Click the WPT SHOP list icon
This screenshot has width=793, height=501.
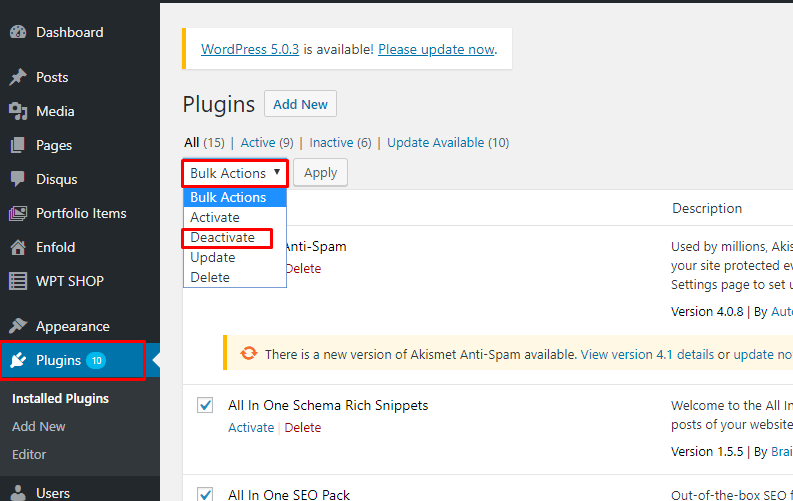[x=18, y=281]
